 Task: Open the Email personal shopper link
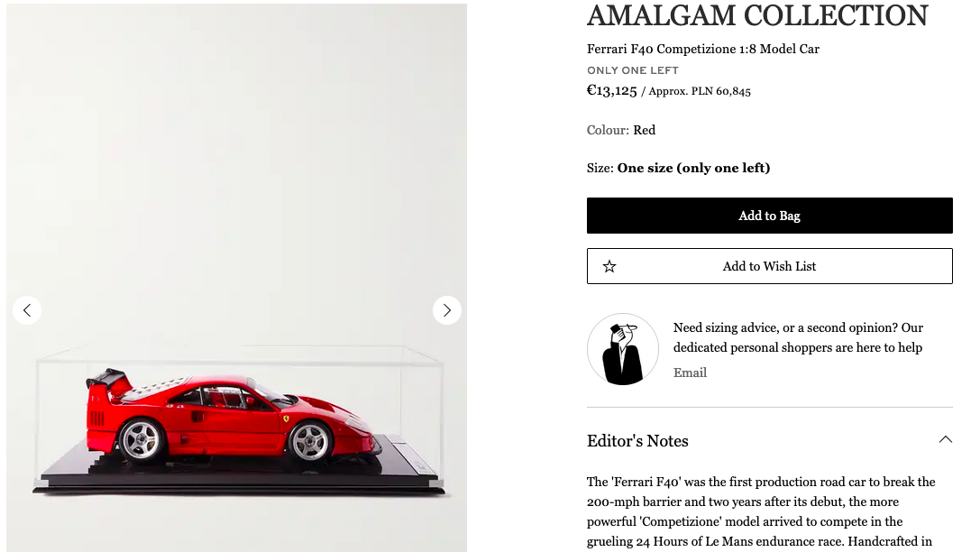(x=690, y=373)
